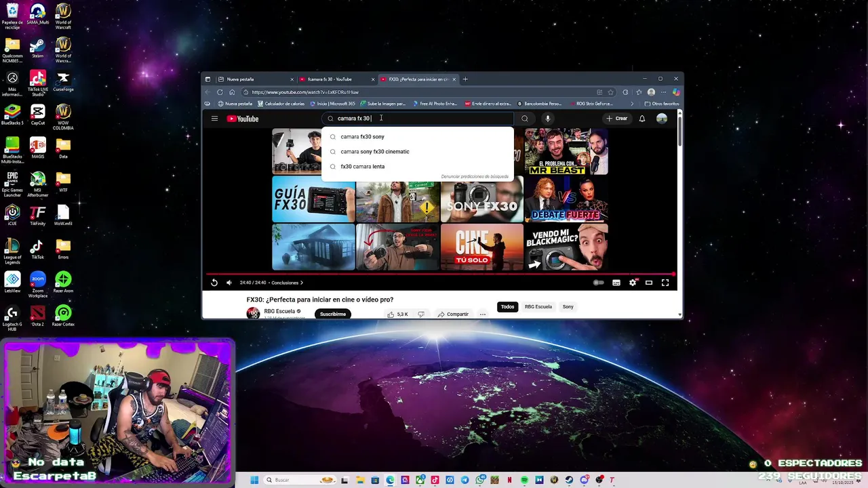The width and height of the screenshot is (868, 488).
Task: Reload the page in the browser
Action: pyautogui.click(x=220, y=92)
